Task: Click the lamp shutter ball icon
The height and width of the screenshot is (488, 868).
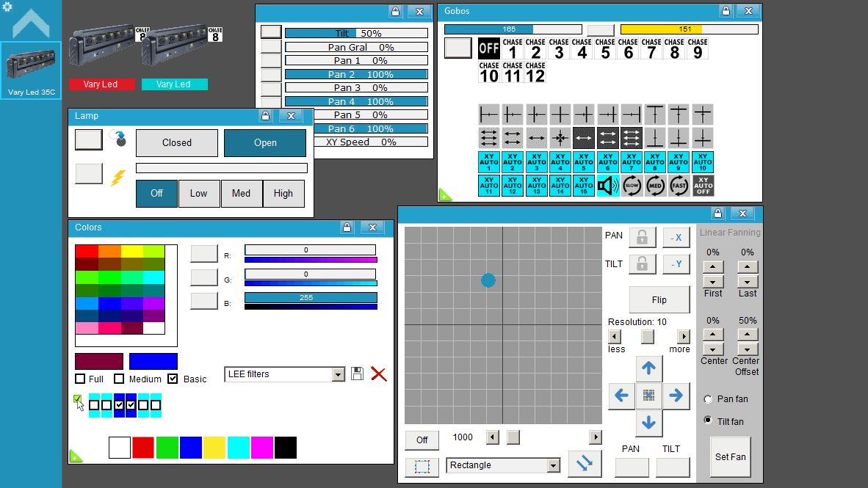Action: click(x=118, y=138)
